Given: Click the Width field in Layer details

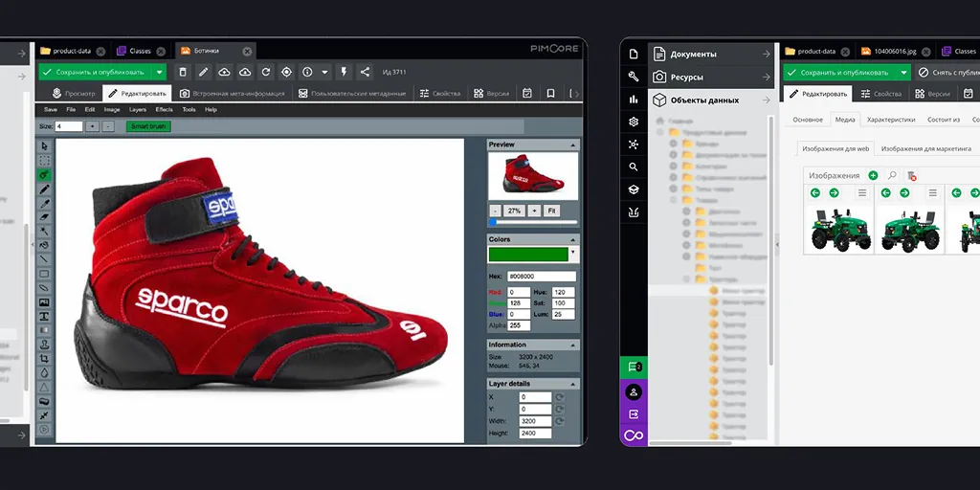Looking at the screenshot, I should click(536, 421).
